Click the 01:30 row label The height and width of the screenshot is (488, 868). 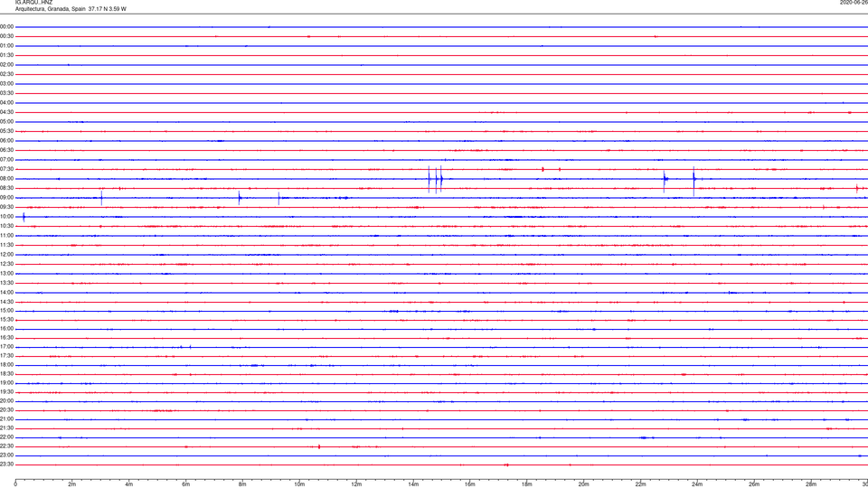(6, 55)
